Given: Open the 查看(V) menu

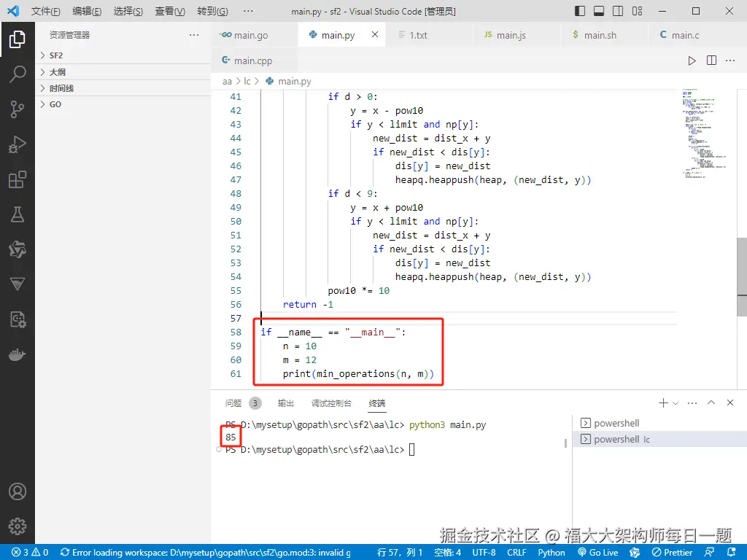Looking at the screenshot, I should coord(170,11).
